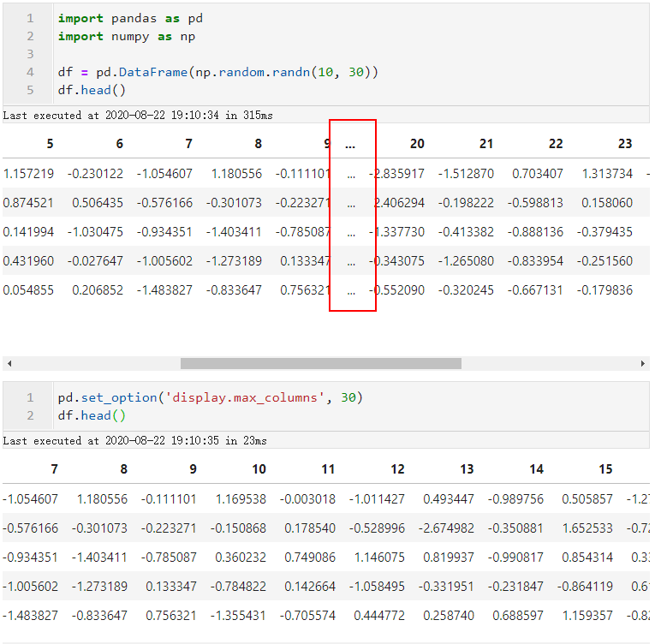The width and height of the screenshot is (655, 644).
Task: Click the left scrollbar arrow
Action: click(x=9, y=364)
